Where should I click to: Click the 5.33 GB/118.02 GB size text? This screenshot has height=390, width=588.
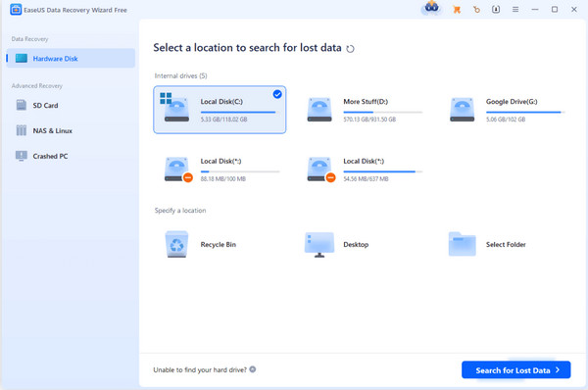point(223,120)
